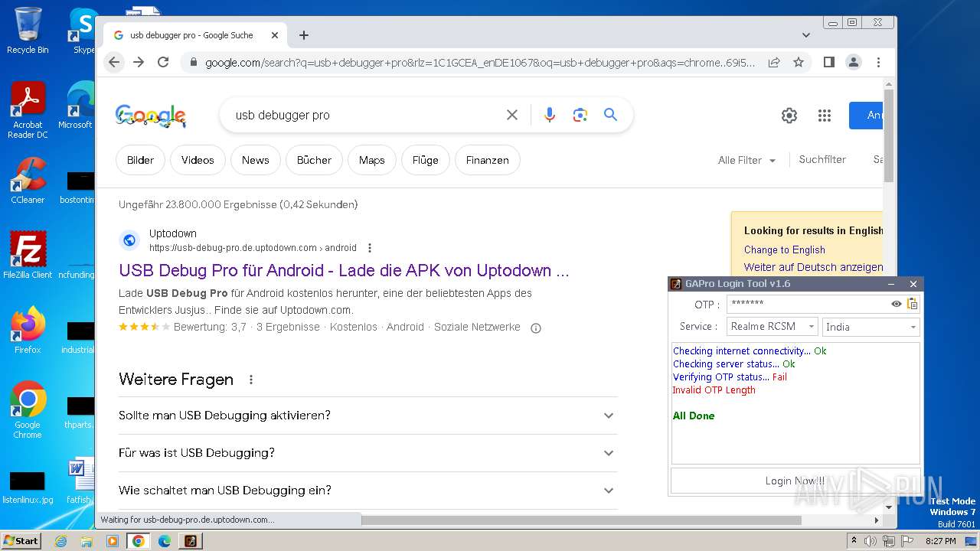Clear the Google search box
980x551 pixels.
(x=512, y=115)
